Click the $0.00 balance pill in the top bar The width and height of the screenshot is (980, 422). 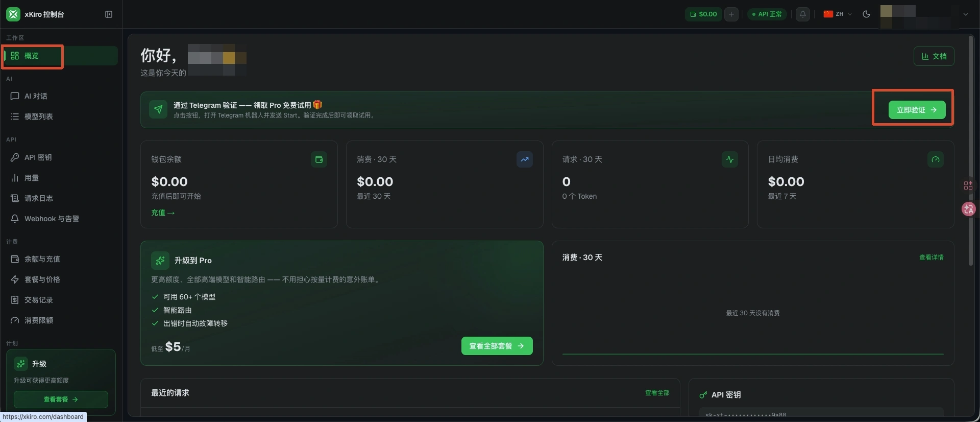pos(703,14)
